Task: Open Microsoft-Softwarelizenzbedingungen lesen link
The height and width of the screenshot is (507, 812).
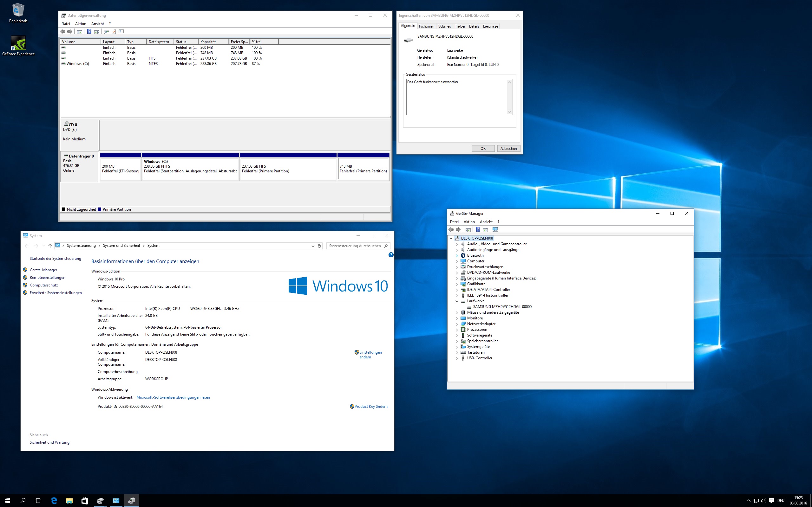Action: [x=173, y=397]
